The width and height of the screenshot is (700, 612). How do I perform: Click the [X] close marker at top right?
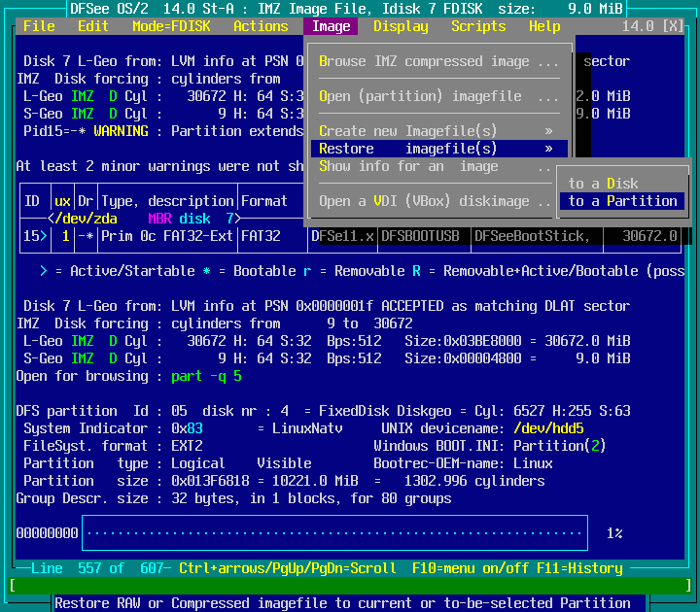pos(673,26)
